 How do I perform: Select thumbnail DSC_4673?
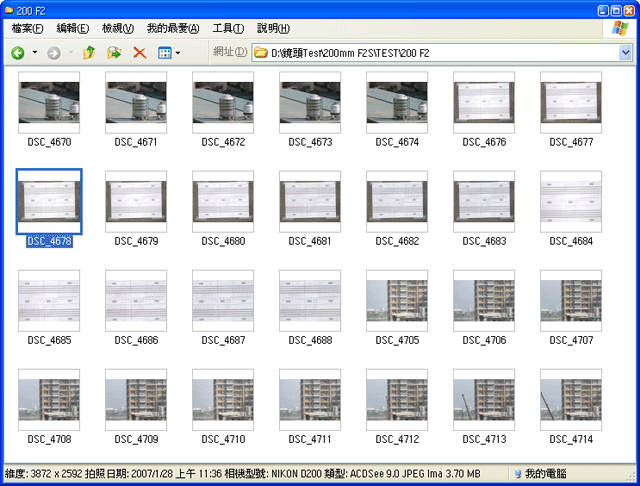click(310, 102)
